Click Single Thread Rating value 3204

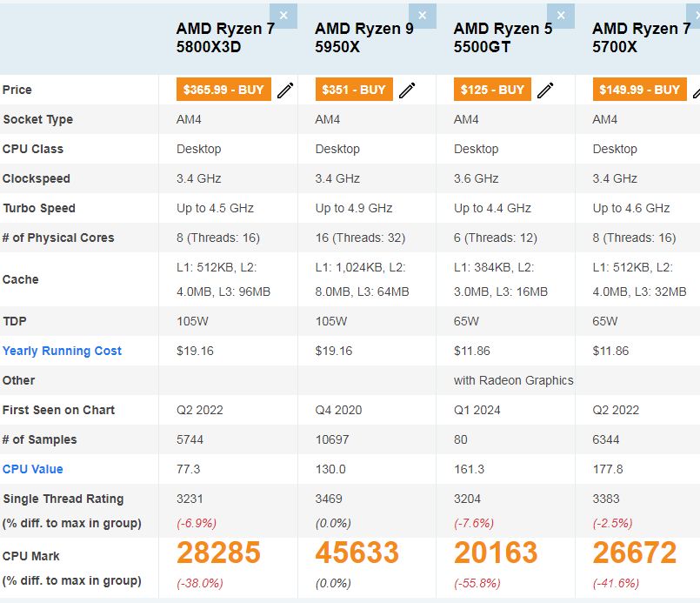point(468,499)
